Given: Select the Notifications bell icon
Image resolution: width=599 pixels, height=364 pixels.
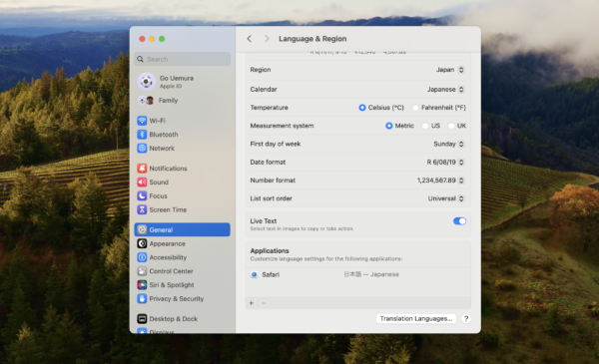Looking at the screenshot, I should pyautogui.click(x=142, y=169).
